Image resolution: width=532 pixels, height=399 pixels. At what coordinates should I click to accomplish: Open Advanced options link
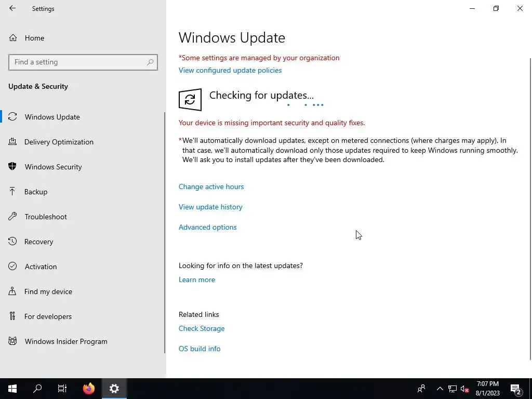click(x=208, y=228)
